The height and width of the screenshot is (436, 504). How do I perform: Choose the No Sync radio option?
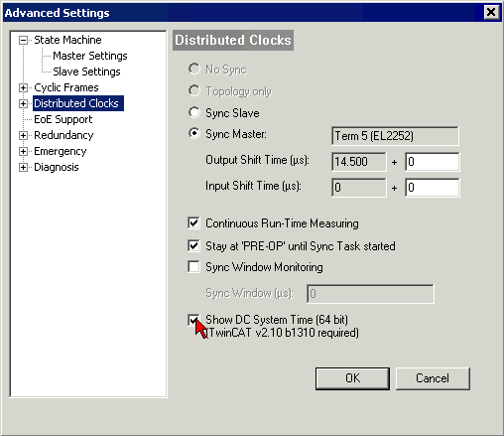pos(194,69)
